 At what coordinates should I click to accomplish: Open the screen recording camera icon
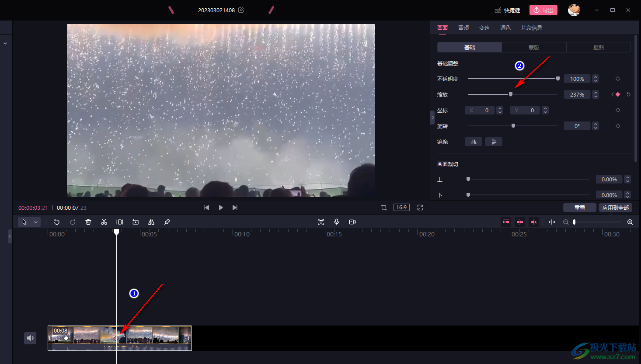point(352,222)
